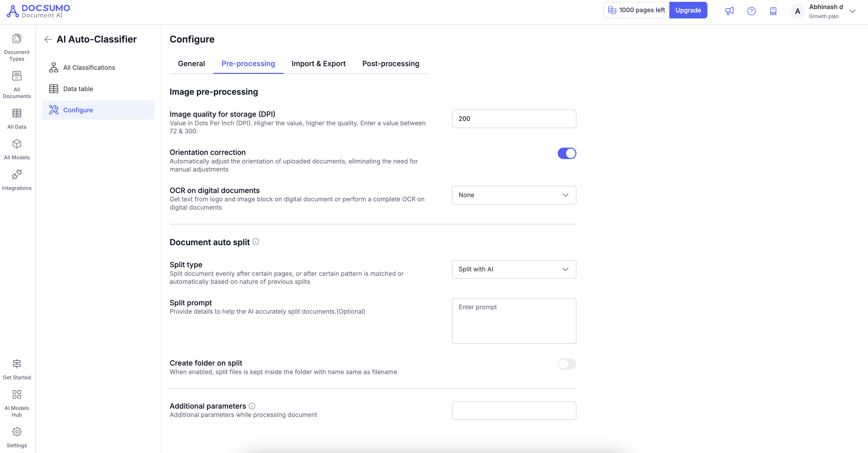
Task: Go back using the arrow beside AI Auto-Classifier
Action: pyautogui.click(x=48, y=39)
